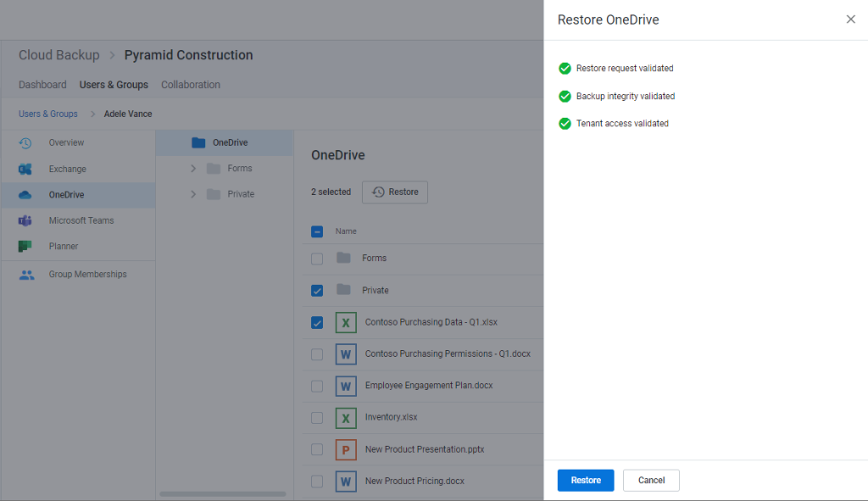Click the blue Restore button in panel
This screenshot has width=868, height=501.
pos(586,481)
